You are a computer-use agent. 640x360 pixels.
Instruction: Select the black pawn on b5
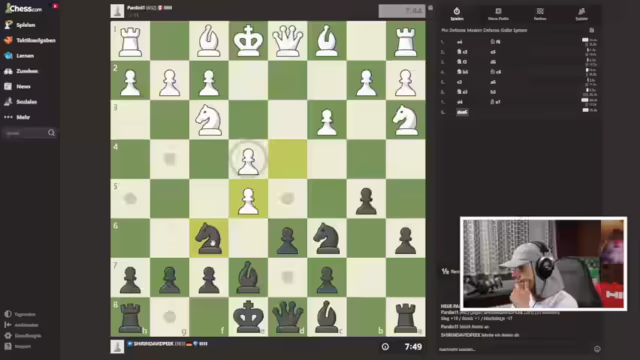coord(366,199)
